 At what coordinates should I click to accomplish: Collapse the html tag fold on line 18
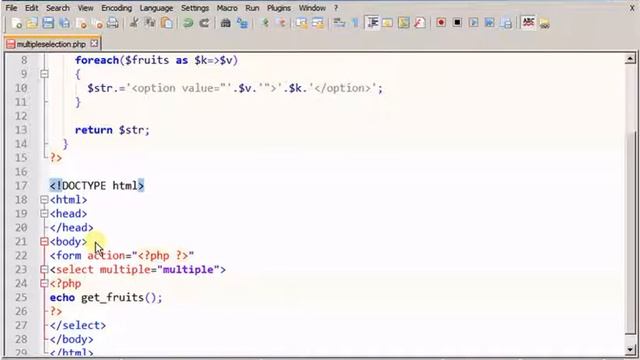[x=44, y=200]
